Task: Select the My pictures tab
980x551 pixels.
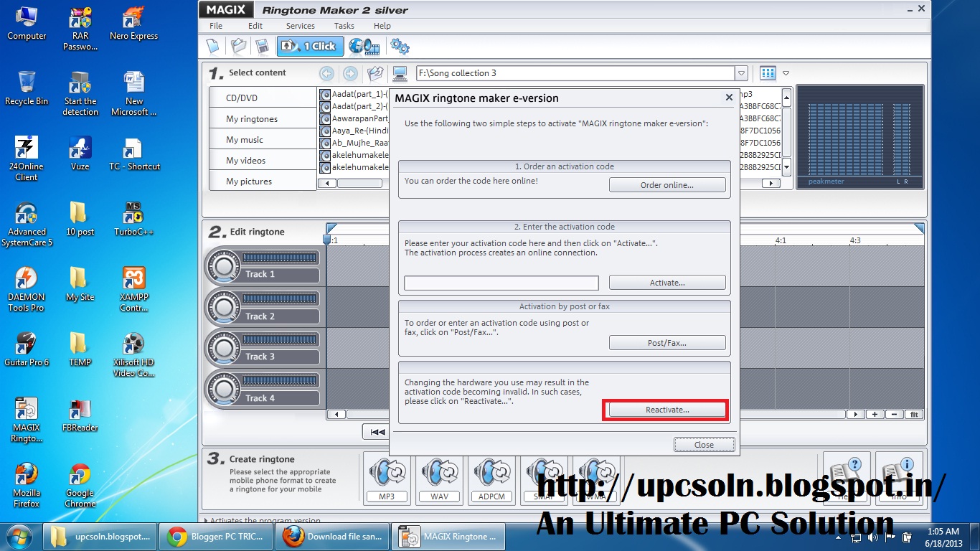Action: point(263,181)
